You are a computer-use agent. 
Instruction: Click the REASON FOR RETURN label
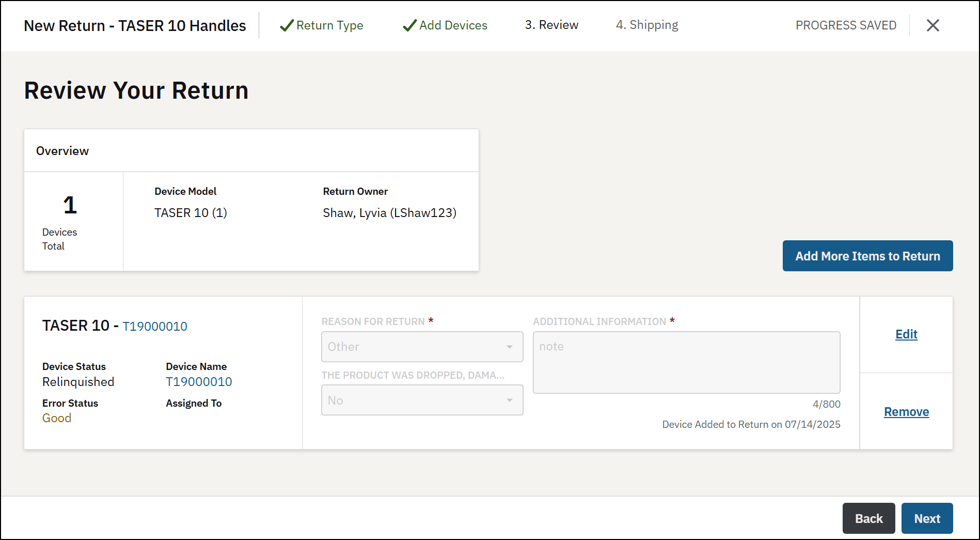[x=373, y=321]
